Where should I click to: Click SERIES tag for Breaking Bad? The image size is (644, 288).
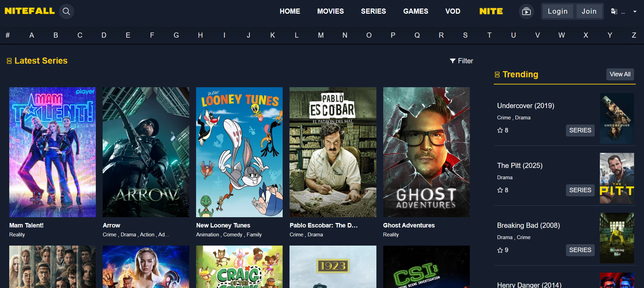tap(580, 250)
